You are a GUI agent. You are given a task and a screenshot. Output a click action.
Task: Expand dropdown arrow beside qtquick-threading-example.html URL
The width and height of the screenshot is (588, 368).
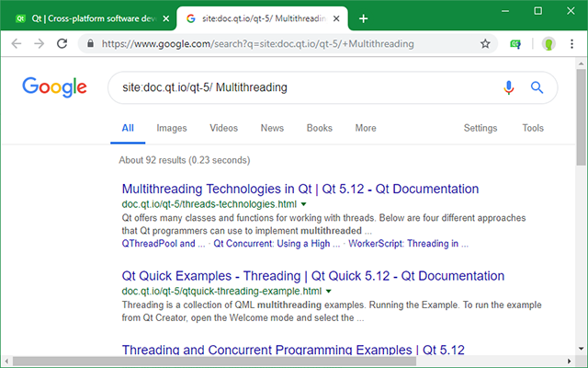tap(329, 291)
